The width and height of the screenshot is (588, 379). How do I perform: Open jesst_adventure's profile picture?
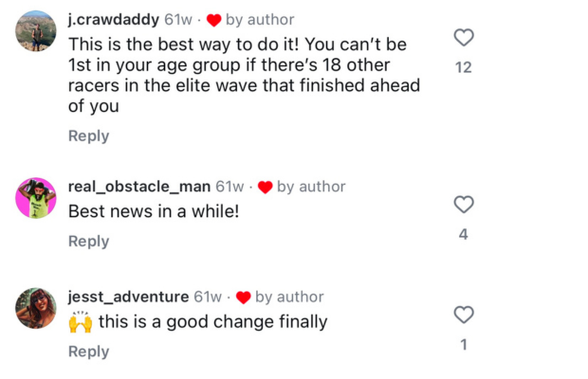coord(36,308)
